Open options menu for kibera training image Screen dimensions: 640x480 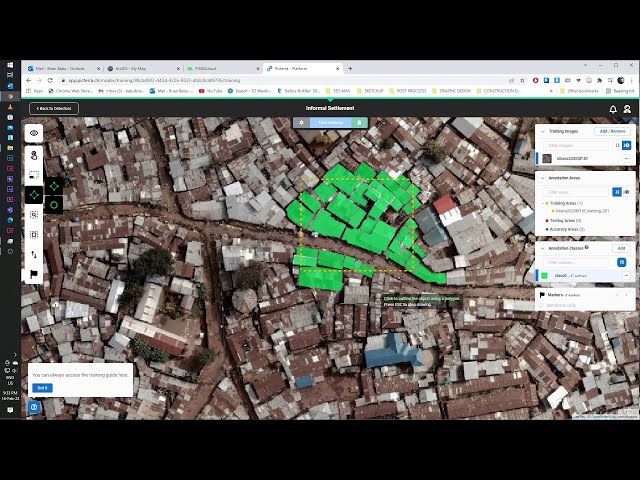pyautogui.click(x=627, y=158)
